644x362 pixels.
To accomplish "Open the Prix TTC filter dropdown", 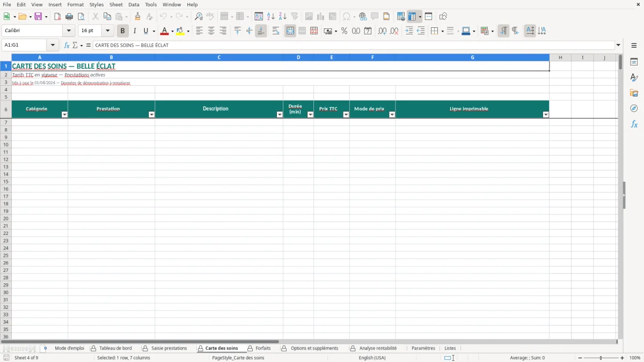I will (346, 115).
